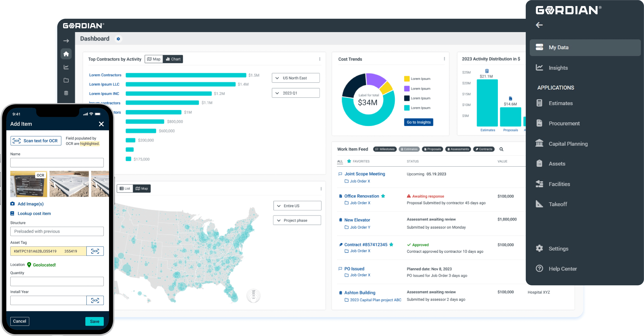Click the Name input field
This screenshot has height=336, width=644.
tap(57, 162)
